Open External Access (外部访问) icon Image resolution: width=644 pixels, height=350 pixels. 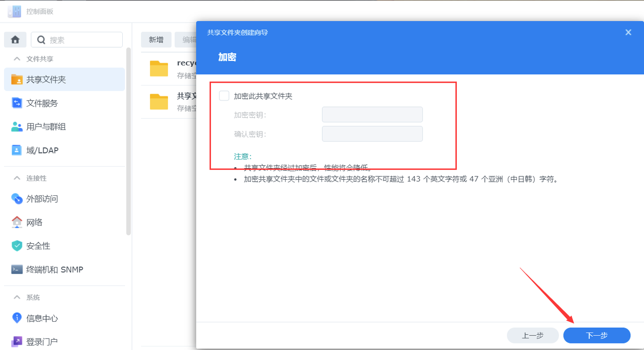pyautogui.click(x=17, y=199)
